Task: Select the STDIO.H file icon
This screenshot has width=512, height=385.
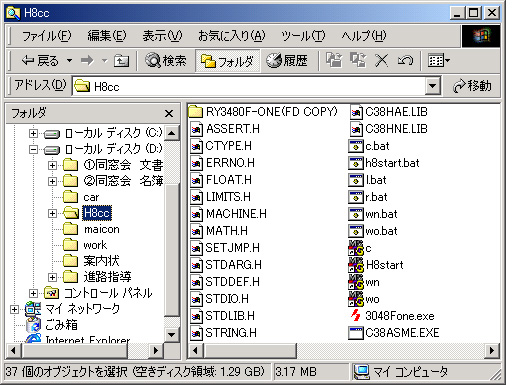Action: (x=196, y=299)
